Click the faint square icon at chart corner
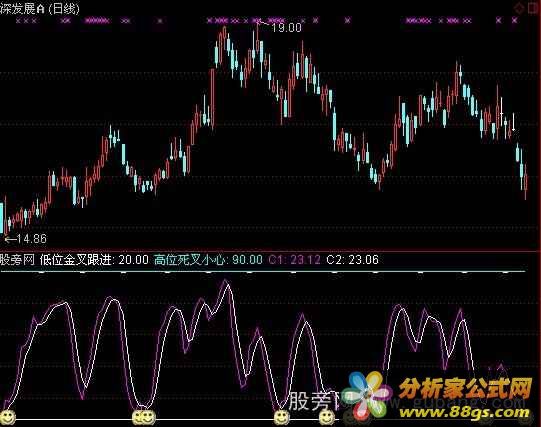The height and width of the screenshot is (427, 541). 533,8
